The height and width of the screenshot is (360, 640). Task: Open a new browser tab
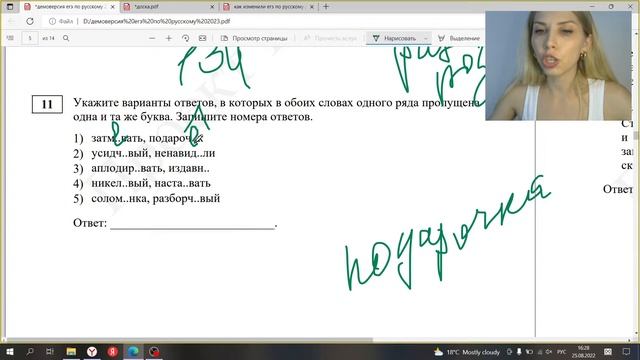point(326,7)
